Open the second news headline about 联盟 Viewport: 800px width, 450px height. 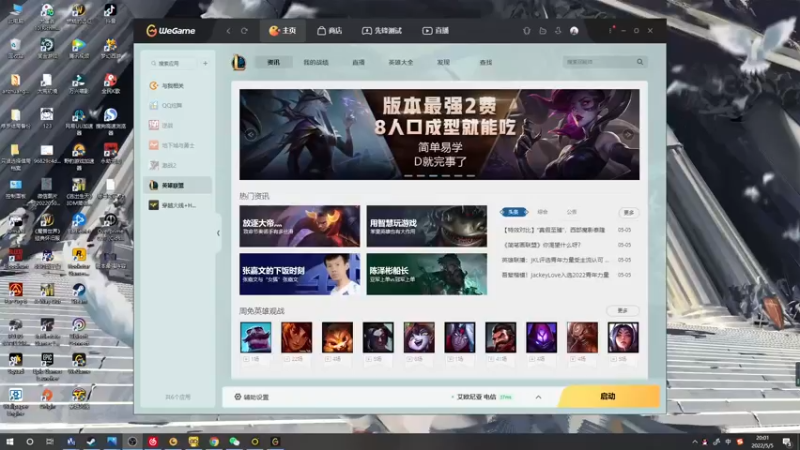coord(541,245)
